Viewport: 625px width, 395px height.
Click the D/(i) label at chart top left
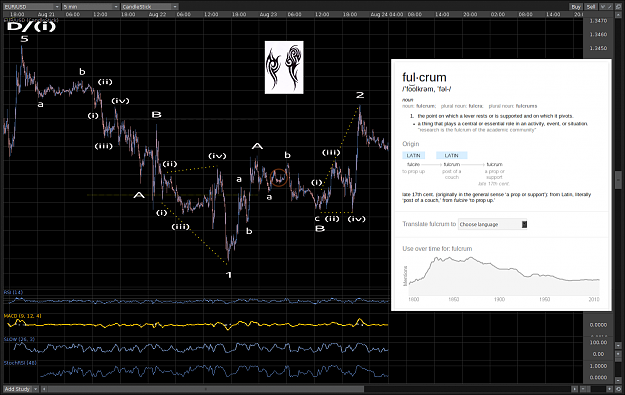pyautogui.click(x=31, y=27)
